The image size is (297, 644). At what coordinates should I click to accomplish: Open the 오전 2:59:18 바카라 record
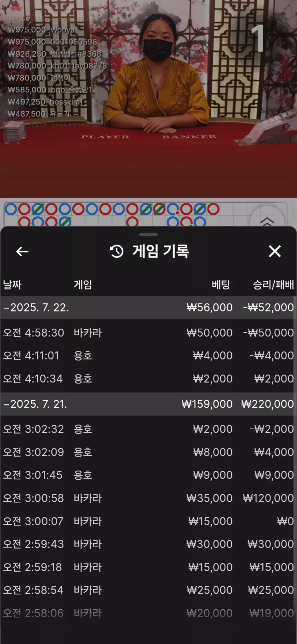148,567
